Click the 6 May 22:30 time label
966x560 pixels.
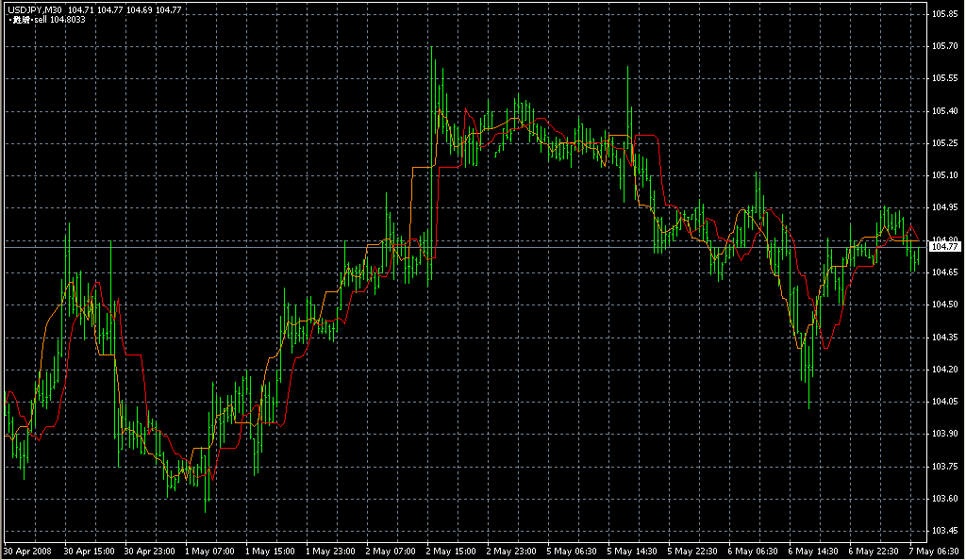click(x=874, y=550)
